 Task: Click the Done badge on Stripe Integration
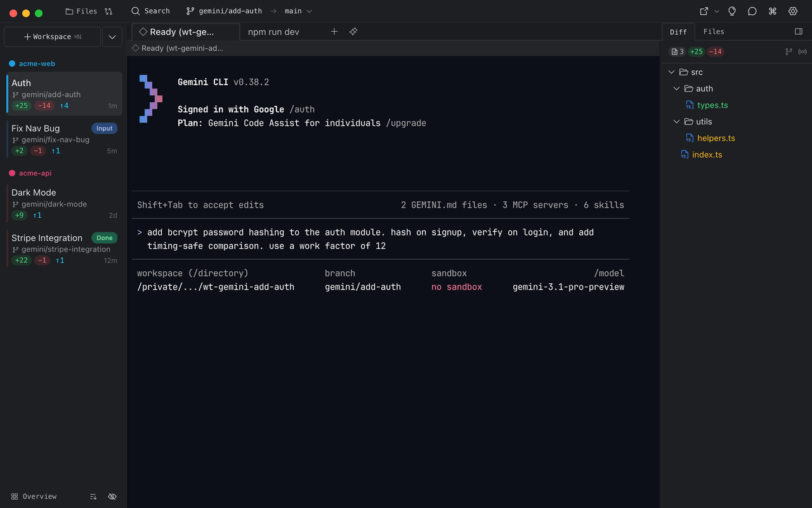pos(105,238)
